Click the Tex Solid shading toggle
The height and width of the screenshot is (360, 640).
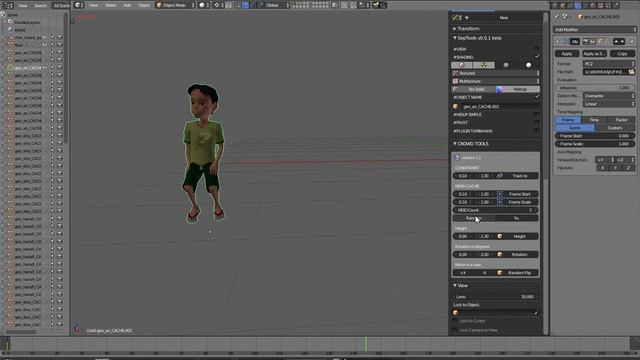tap(473, 89)
